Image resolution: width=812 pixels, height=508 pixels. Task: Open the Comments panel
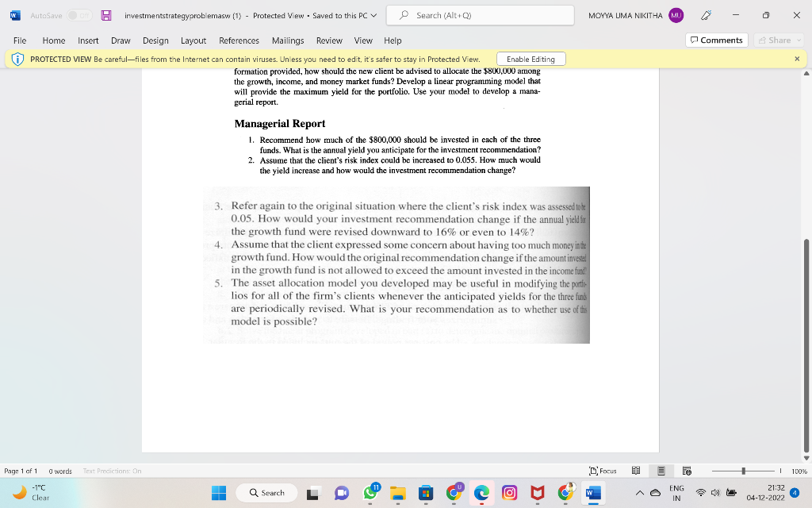click(717, 40)
